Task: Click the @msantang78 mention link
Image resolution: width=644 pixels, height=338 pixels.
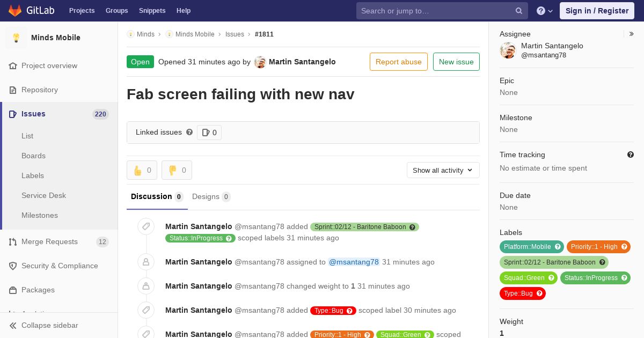Action: coord(354,262)
